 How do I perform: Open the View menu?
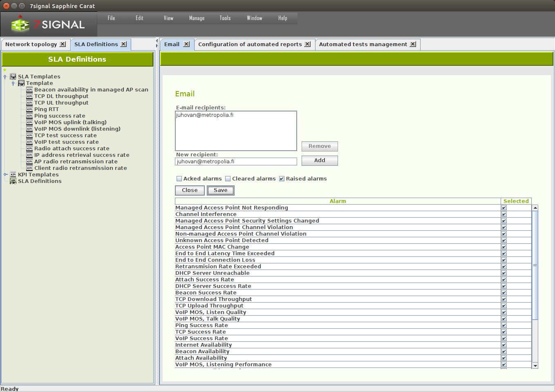point(168,18)
